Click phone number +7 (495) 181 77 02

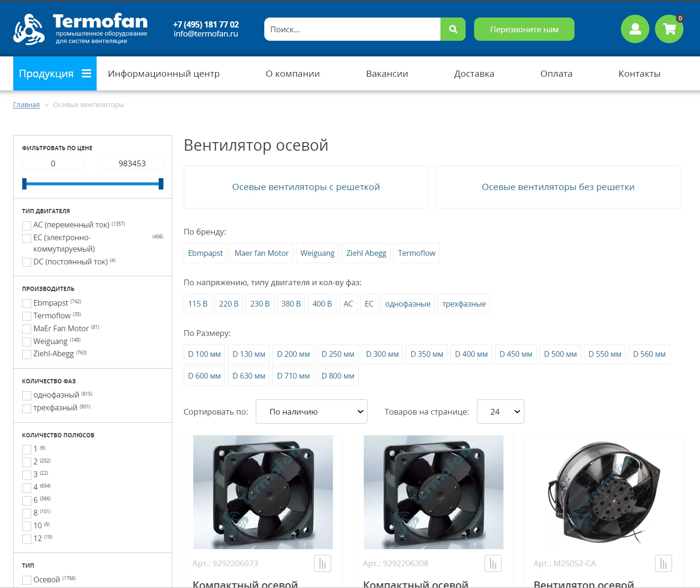(x=206, y=24)
